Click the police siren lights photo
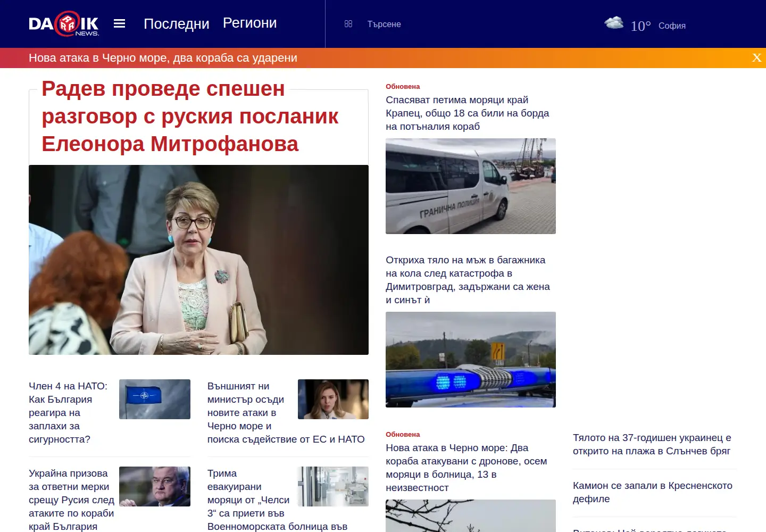Screen dimensions: 766x532 click(471, 360)
